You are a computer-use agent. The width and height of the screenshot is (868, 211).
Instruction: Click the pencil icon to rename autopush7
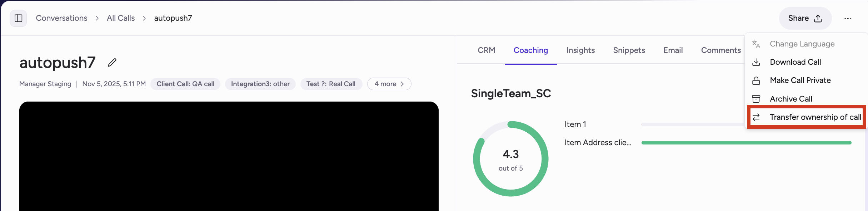112,62
